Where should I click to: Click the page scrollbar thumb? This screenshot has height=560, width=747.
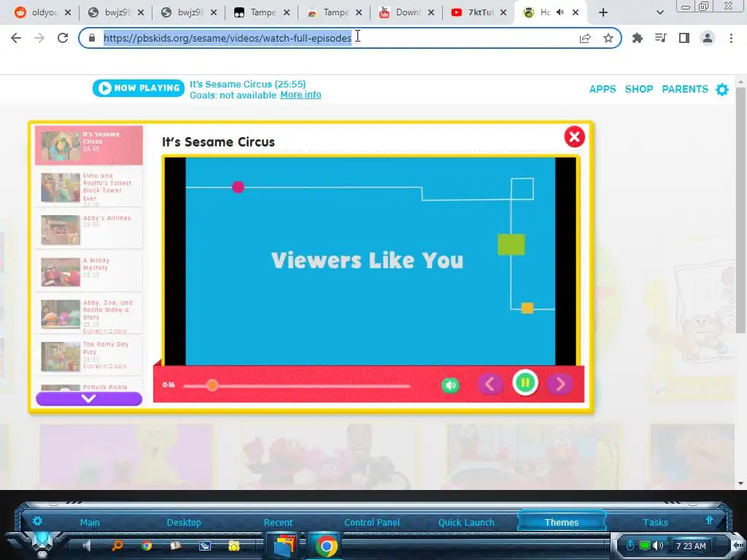(740, 209)
